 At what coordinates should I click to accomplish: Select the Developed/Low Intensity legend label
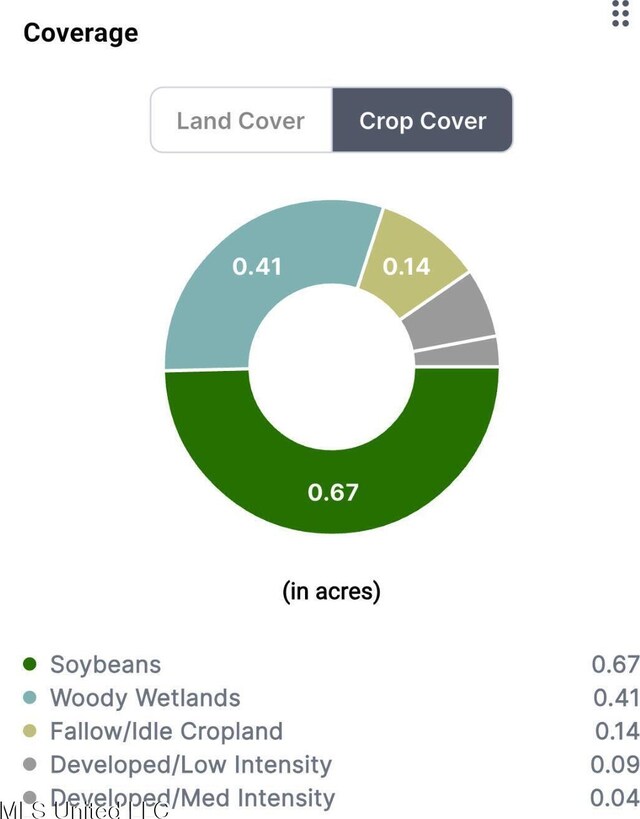(191, 765)
